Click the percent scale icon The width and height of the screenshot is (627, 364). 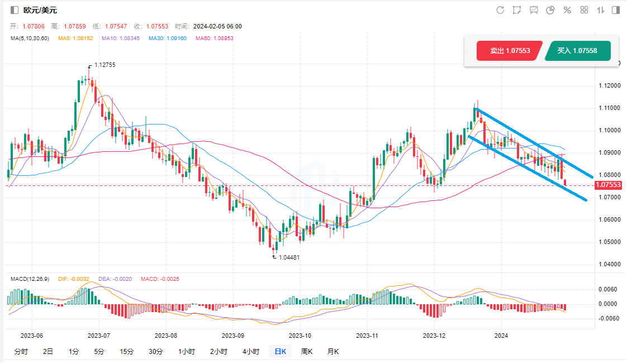click(x=567, y=10)
